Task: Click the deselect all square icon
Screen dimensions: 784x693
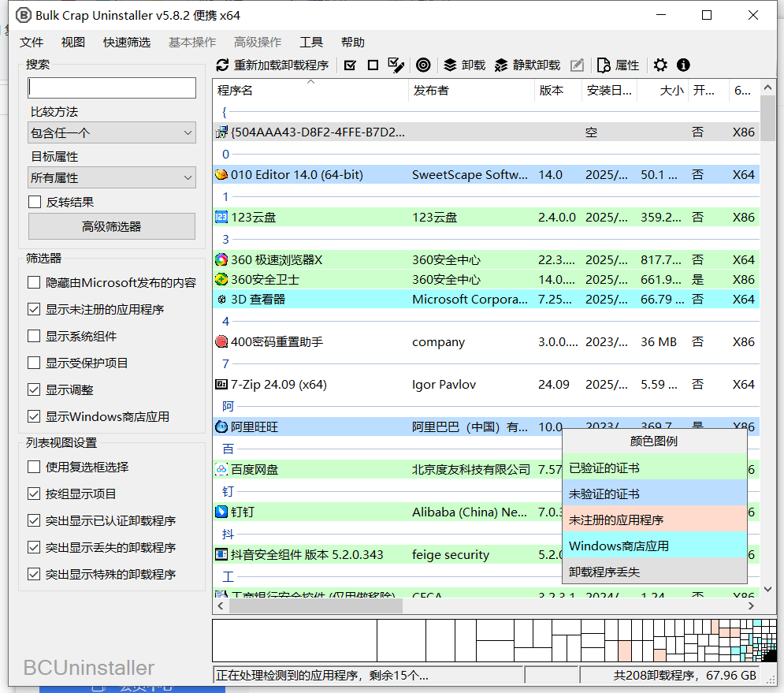Action: [x=373, y=65]
